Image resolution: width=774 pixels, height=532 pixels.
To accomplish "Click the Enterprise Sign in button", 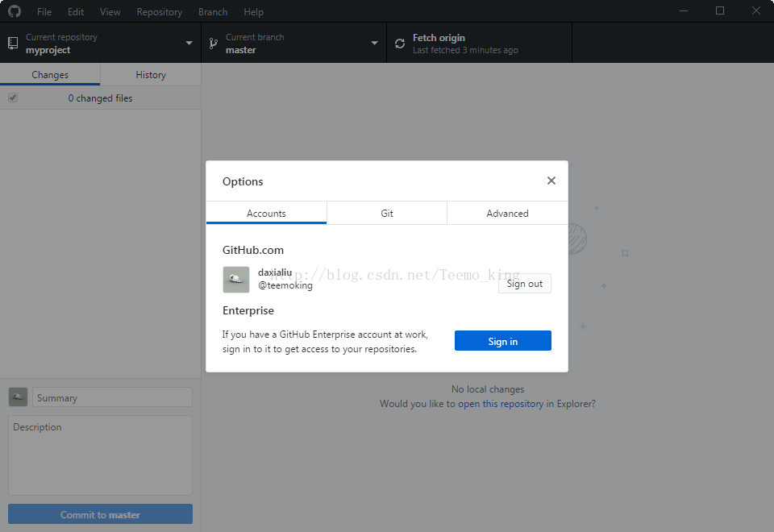I will 502,341.
